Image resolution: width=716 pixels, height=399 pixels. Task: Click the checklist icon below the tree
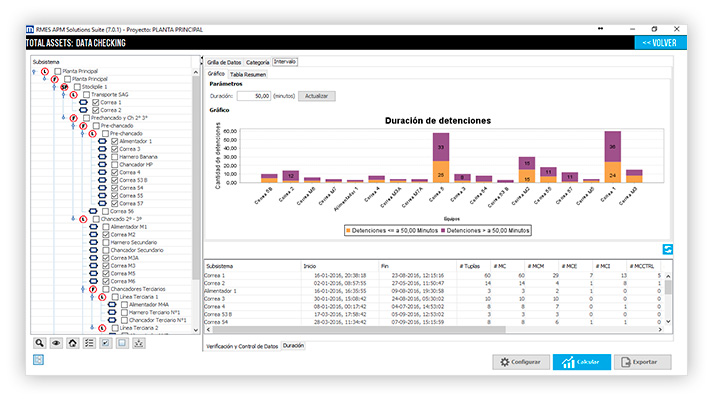click(x=89, y=343)
